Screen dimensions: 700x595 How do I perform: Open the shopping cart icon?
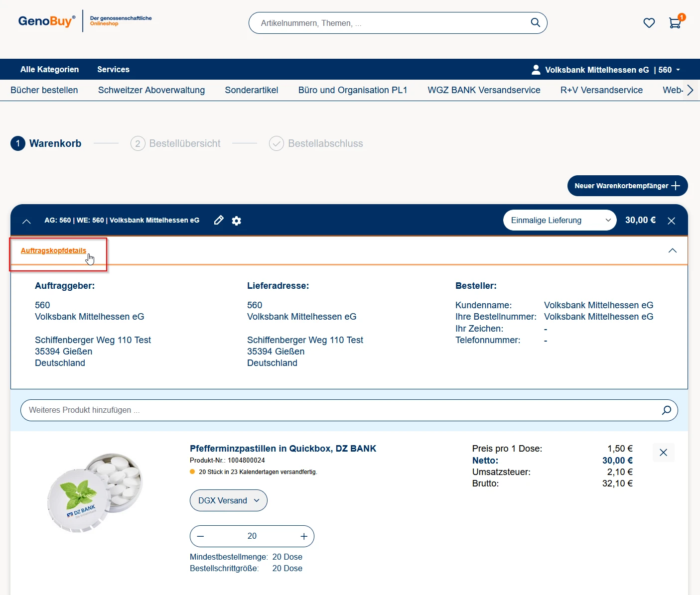click(675, 23)
